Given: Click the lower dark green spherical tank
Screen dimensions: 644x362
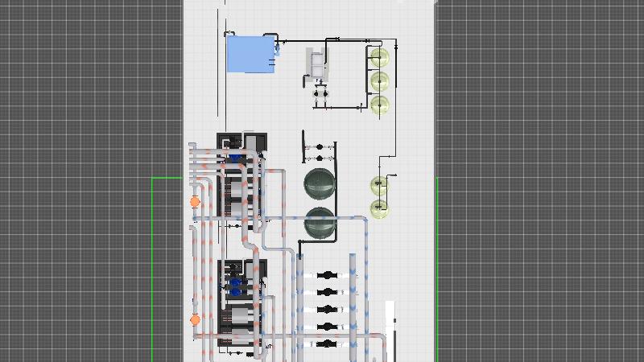Looking at the screenshot, I should (320, 223).
